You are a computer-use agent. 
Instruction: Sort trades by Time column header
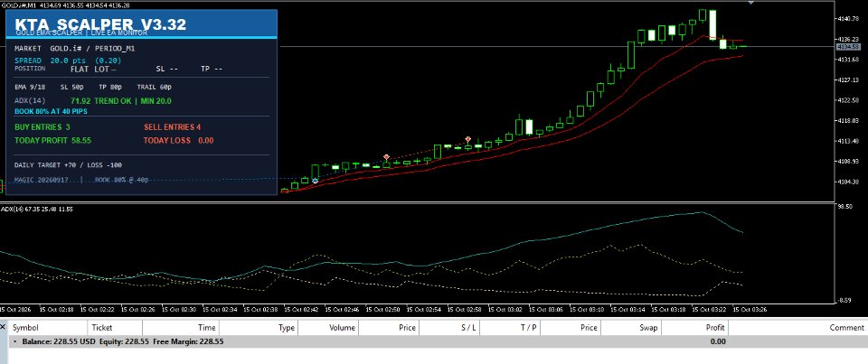pyautogui.click(x=181, y=328)
